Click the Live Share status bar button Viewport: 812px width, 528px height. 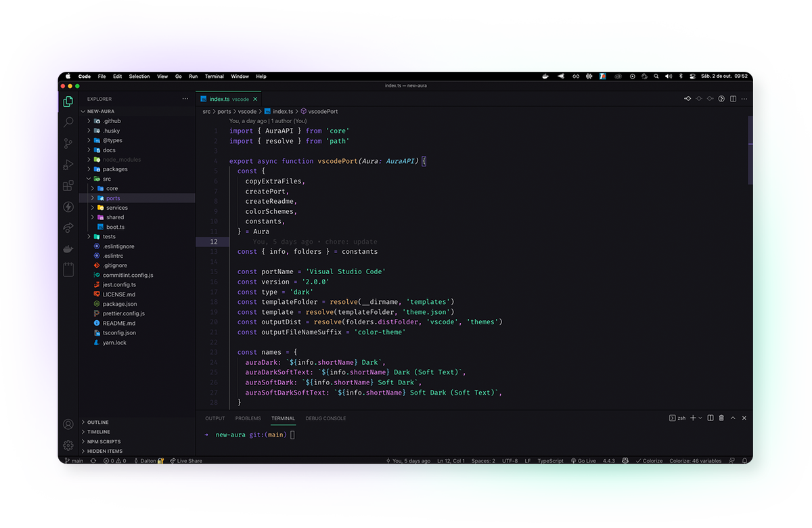click(186, 461)
